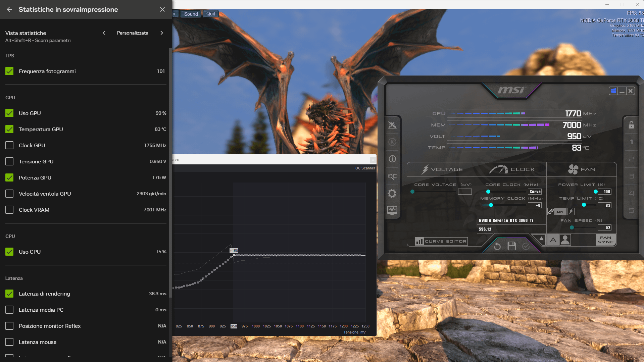Select profile slot 5 in Afterburner
The width and height of the screenshot is (644, 362).
pos(631,210)
